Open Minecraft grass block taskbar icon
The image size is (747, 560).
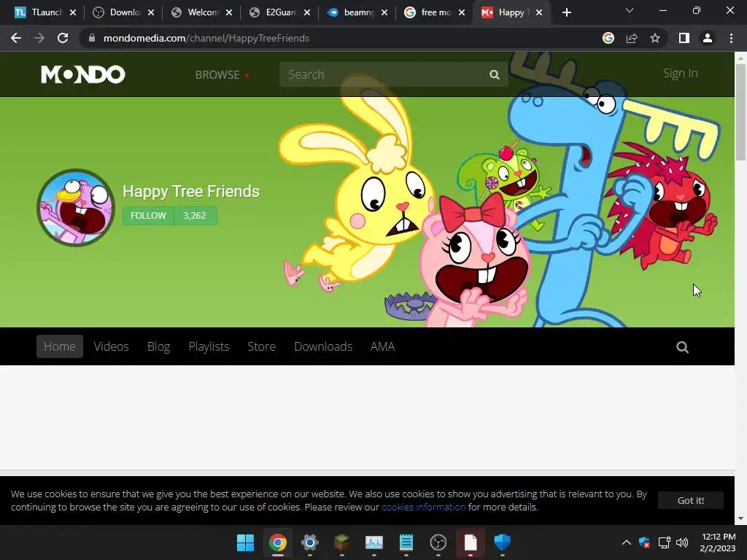(341, 542)
